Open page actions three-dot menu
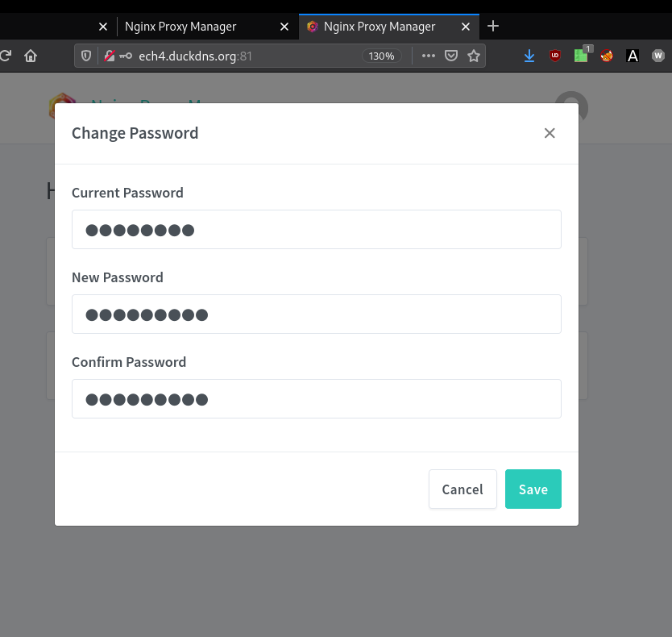The width and height of the screenshot is (672, 637). coord(429,56)
